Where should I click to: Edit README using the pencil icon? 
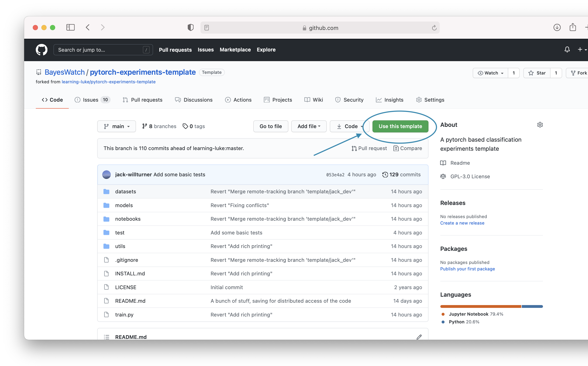[x=419, y=337]
